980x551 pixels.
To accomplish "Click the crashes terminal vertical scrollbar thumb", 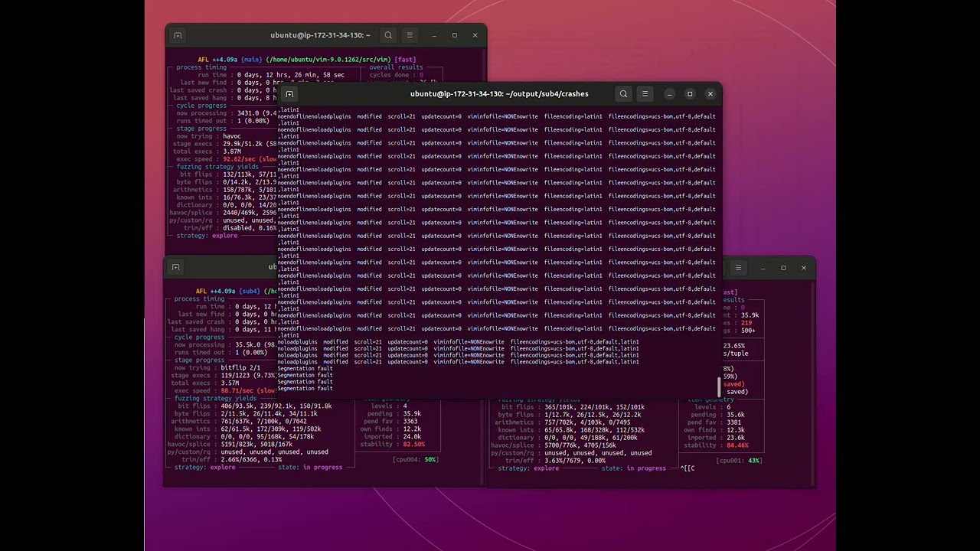I will coord(719,387).
